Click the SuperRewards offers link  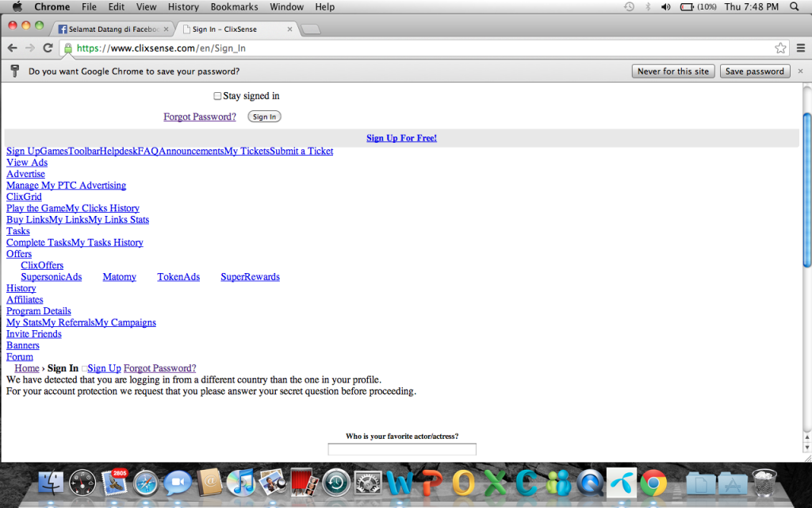click(x=250, y=277)
